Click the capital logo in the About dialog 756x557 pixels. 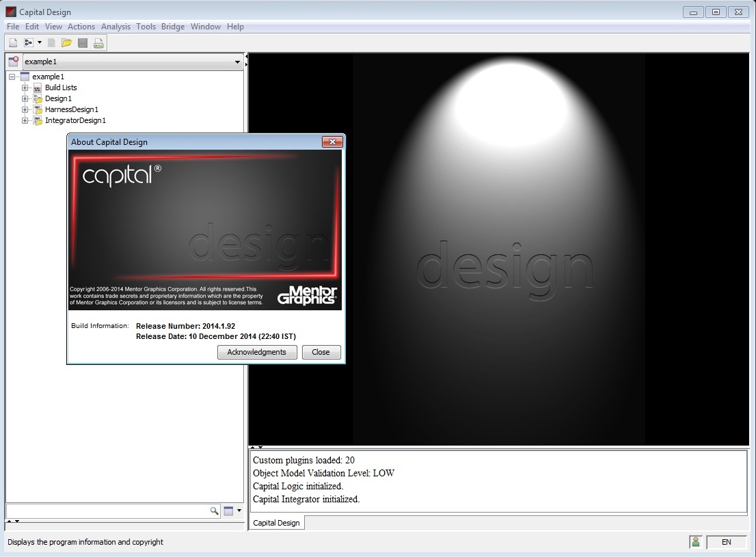[x=122, y=175]
